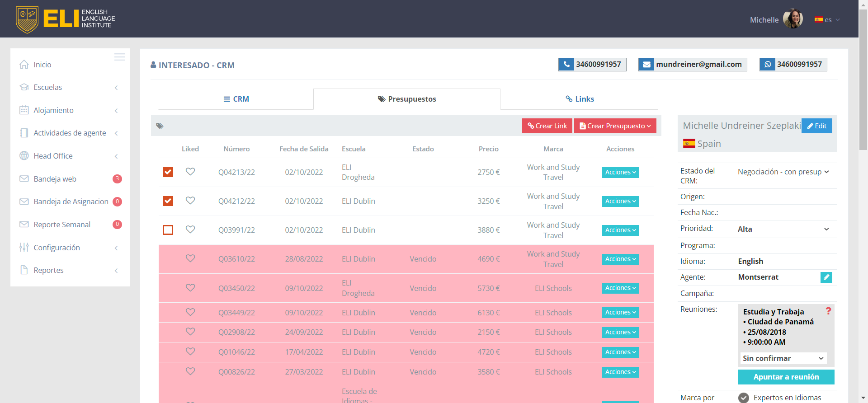Uncheck the checkbox for quote Q04212/22
Image resolution: width=868 pixels, height=403 pixels.
pyautogui.click(x=168, y=201)
